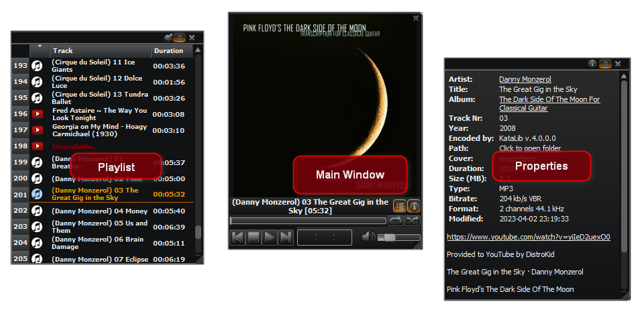
Task: Click the Properties scrollbar thumb
Action: [x=624, y=166]
